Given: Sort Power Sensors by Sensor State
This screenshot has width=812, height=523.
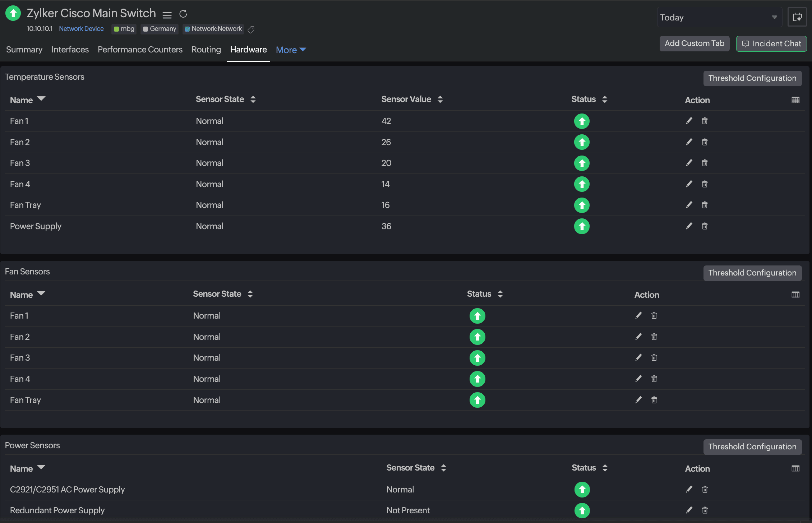Looking at the screenshot, I should 443,468.
